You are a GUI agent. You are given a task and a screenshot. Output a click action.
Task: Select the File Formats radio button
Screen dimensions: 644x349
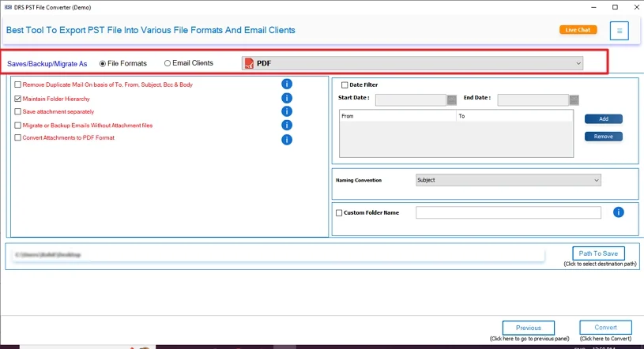click(x=103, y=64)
